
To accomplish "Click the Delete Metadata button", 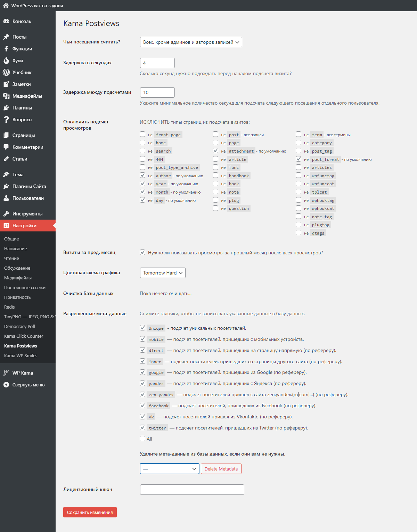I will tap(221, 469).
